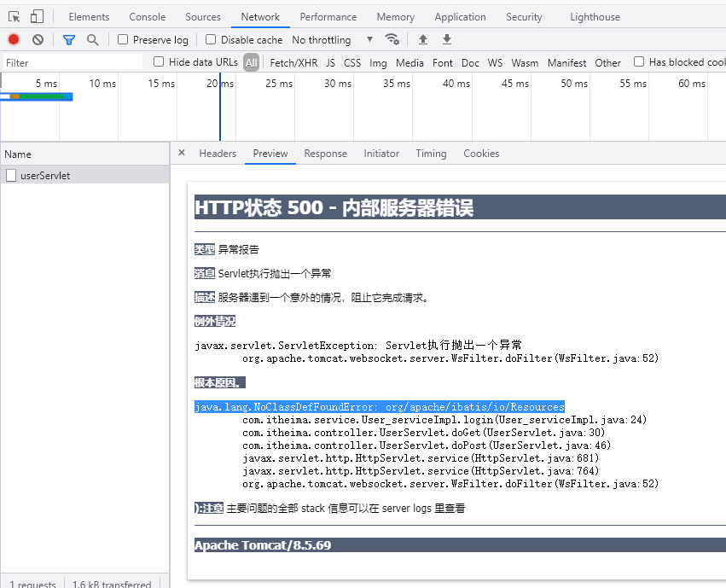The height and width of the screenshot is (588, 726).
Task: Import HAR file upload arrow
Action: [x=423, y=39]
